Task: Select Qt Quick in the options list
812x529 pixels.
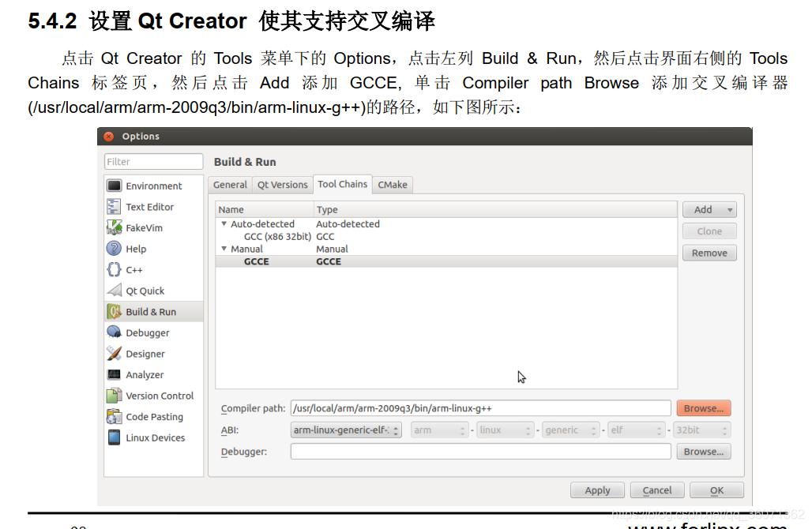Action: [153, 291]
